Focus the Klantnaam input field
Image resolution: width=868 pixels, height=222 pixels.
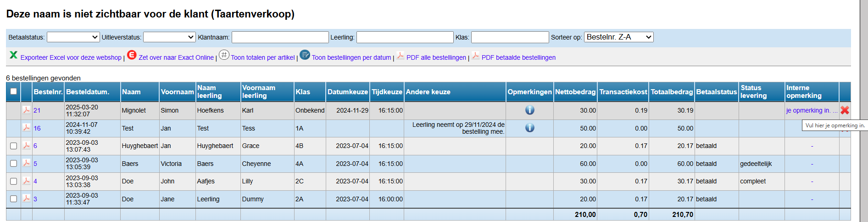click(280, 37)
